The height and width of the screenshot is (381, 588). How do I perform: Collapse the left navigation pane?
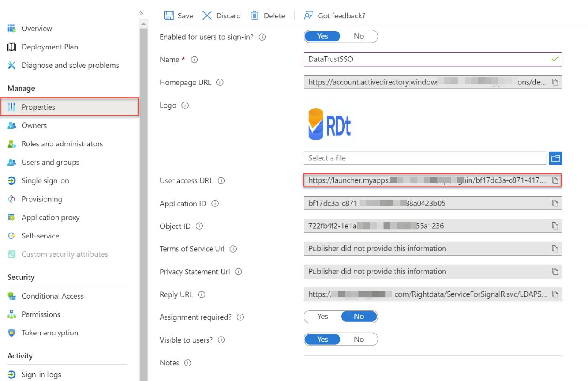[x=141, y=13]
